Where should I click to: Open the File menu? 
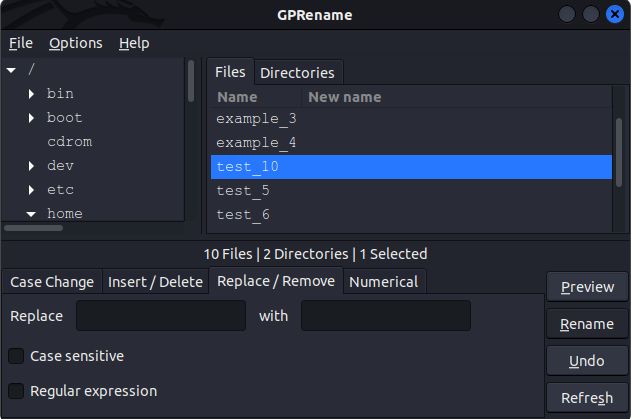click(21, 43)
